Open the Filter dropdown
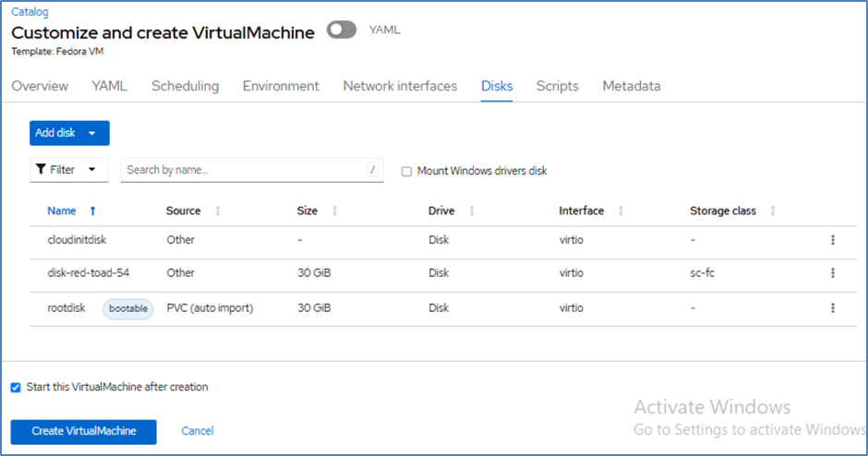 click(x=67, y=170)
